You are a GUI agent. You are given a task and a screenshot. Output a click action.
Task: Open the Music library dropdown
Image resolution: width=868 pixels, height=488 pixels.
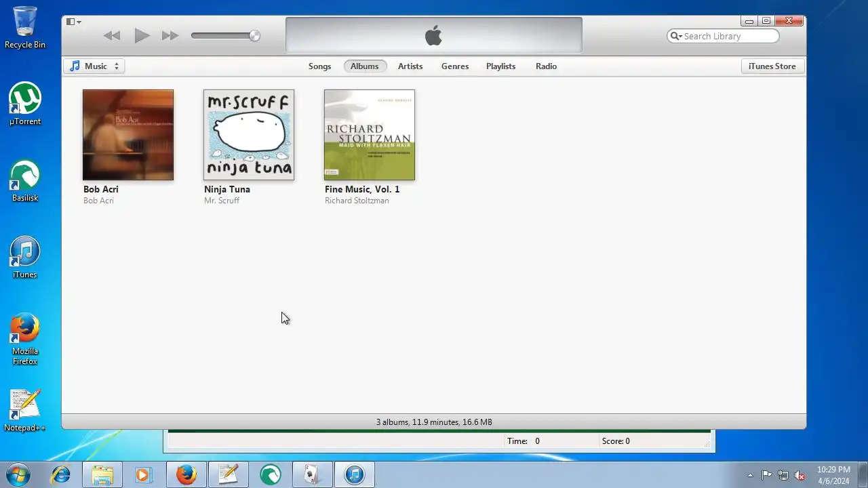[94, 66]
